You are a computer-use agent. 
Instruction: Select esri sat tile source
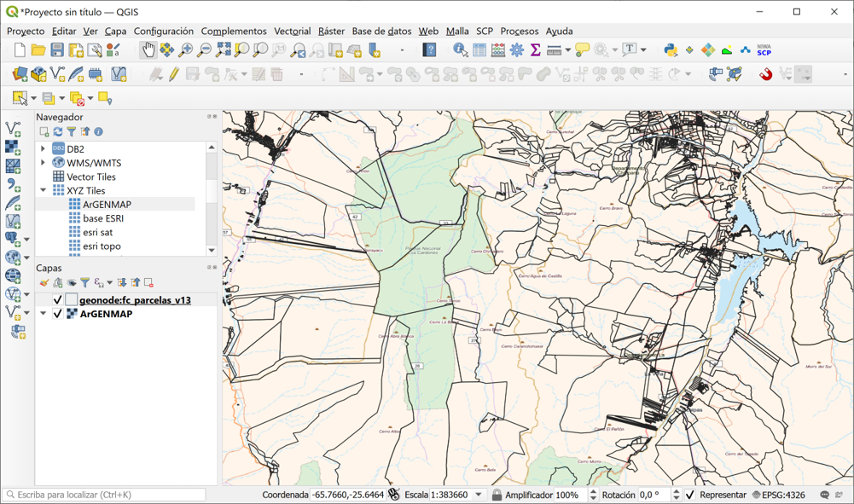[x=98, y=233]
